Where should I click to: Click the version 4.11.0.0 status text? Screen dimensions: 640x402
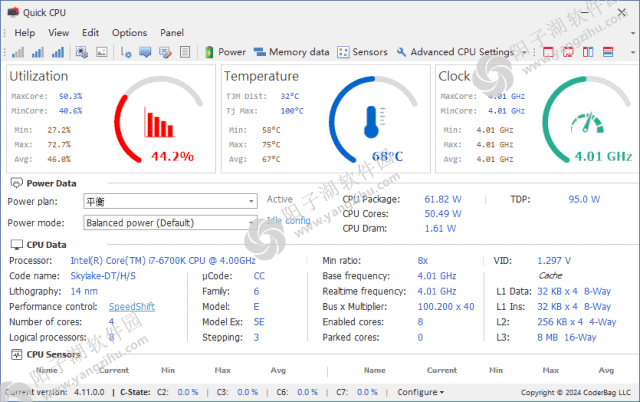[89, 392]
